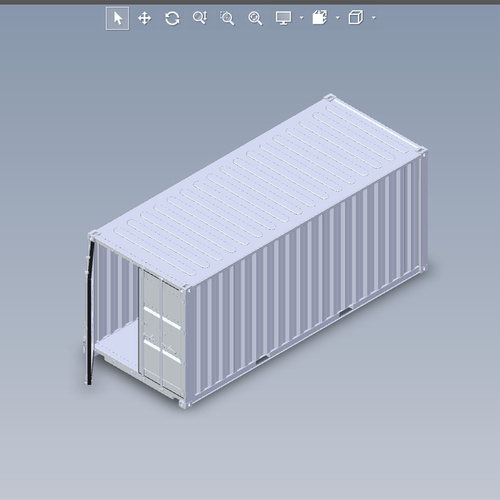Click the section view icon

tap(320, 18)
